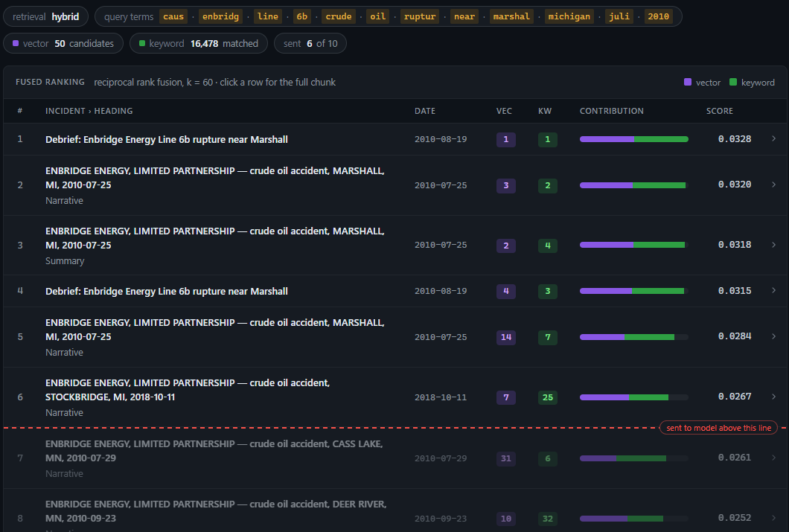Click the 'Summary' subheading in row 3
Screen dimensions: 789x532
click(x=65, y=260)
